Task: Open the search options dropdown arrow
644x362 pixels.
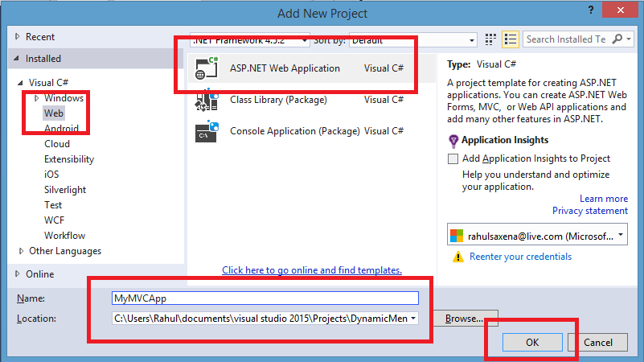Action: (629, 39)
